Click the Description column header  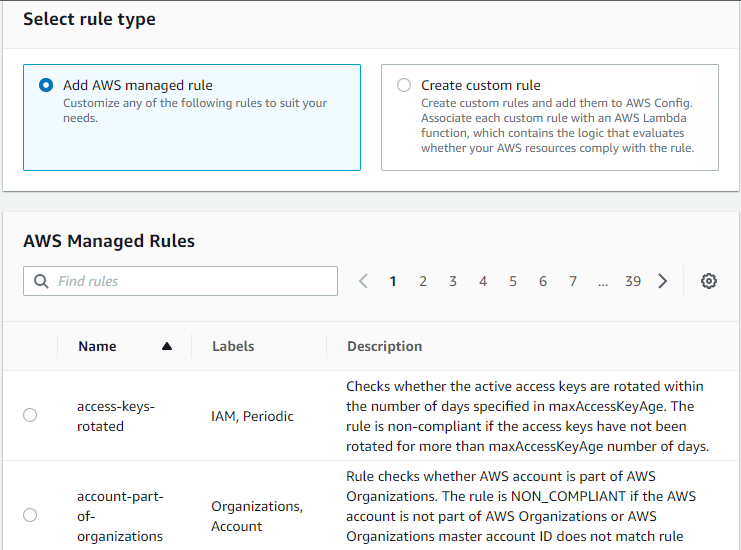(x=384, y=346)
